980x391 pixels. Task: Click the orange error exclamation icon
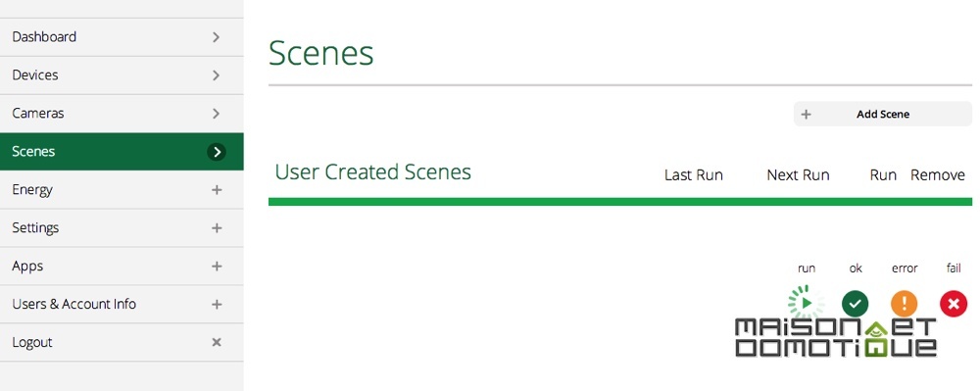coord(904,304)
